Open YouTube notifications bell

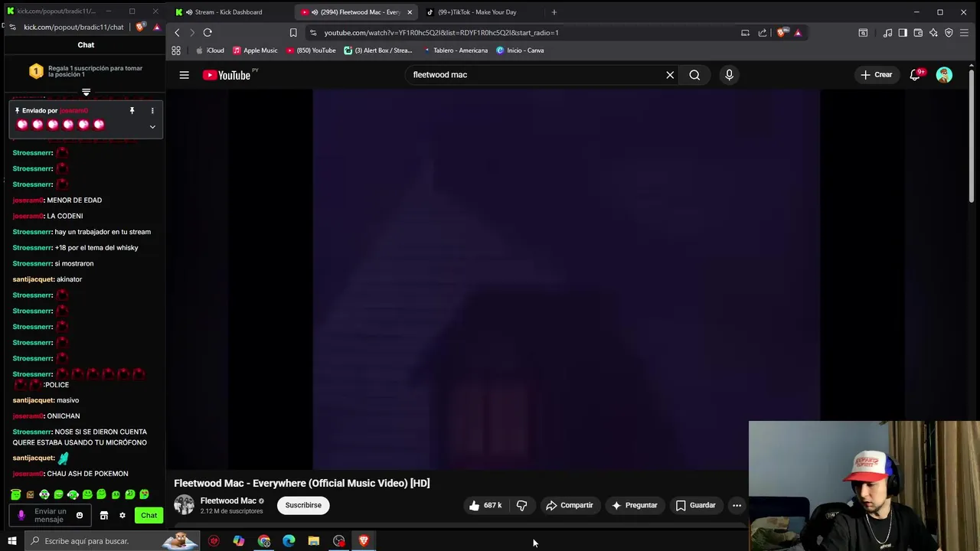coord(916,75)
